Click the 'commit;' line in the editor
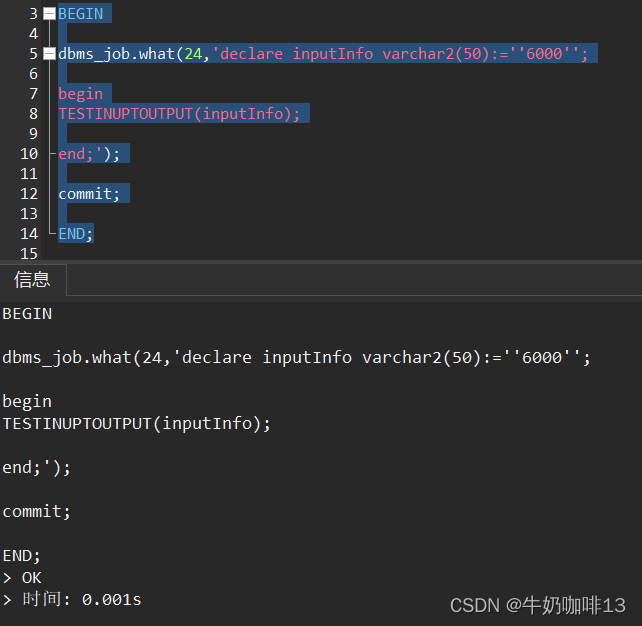 (x=89, y=194)
